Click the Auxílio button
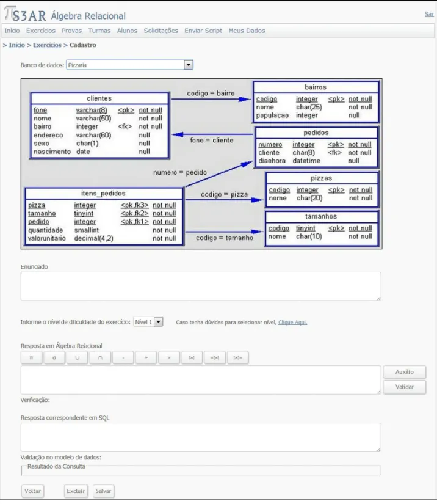Screen dimensions: 437x504 (405, 372)
